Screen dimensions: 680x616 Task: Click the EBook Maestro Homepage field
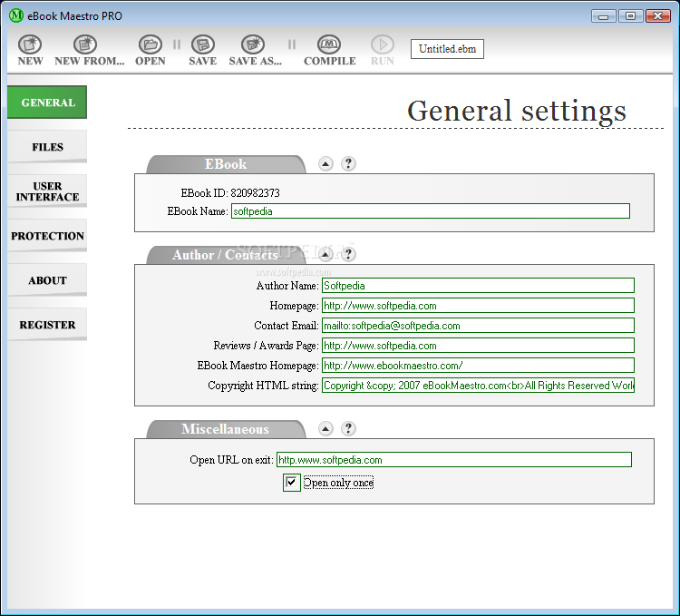(478, 366)
